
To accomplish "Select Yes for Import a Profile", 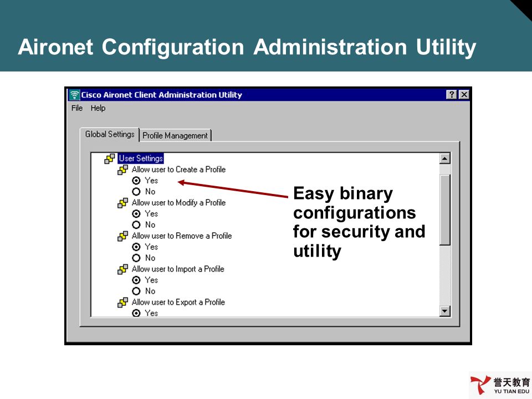I will pos(136,280).
